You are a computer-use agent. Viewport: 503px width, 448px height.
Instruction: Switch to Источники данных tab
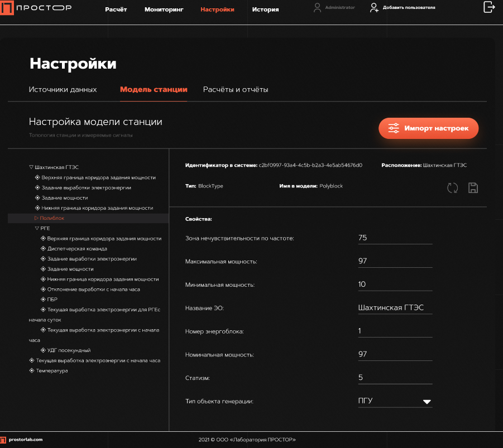tap(63, 89)
